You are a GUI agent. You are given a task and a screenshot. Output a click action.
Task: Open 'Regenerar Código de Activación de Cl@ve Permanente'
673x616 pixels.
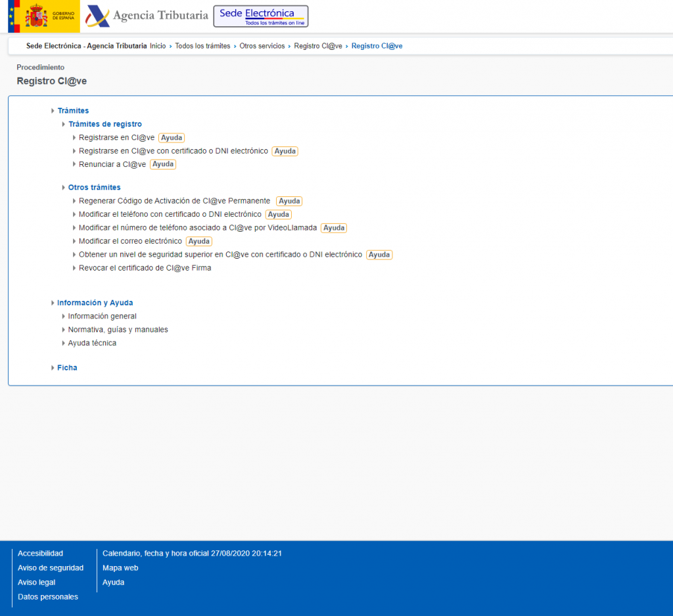click(x=174, y=201)
